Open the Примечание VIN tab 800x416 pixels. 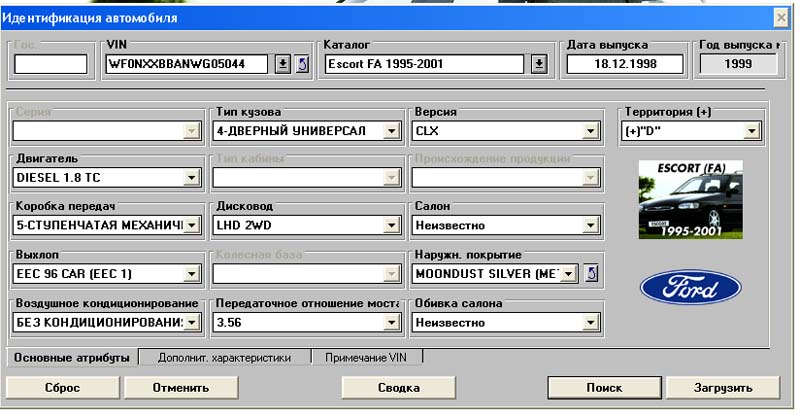point(366,357)
